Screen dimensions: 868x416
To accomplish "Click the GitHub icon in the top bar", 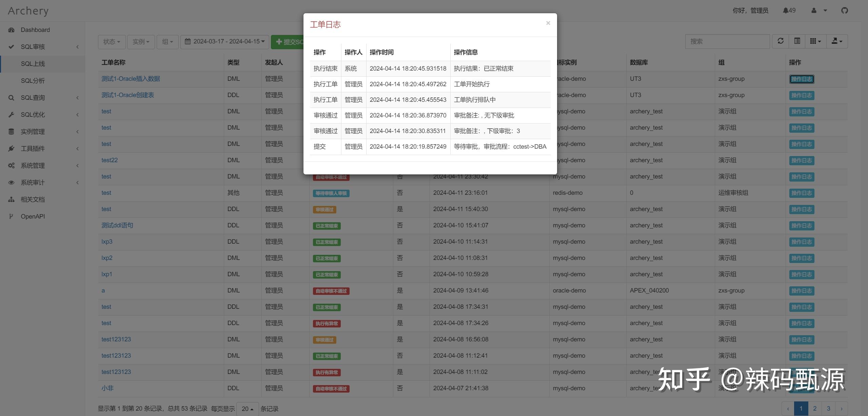I will coord(844,11).
